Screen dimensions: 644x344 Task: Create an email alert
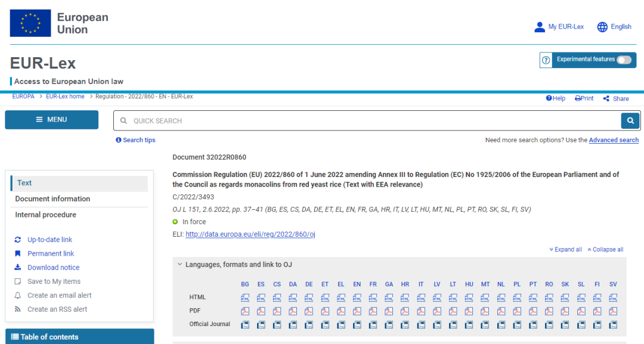click(60, 296)
